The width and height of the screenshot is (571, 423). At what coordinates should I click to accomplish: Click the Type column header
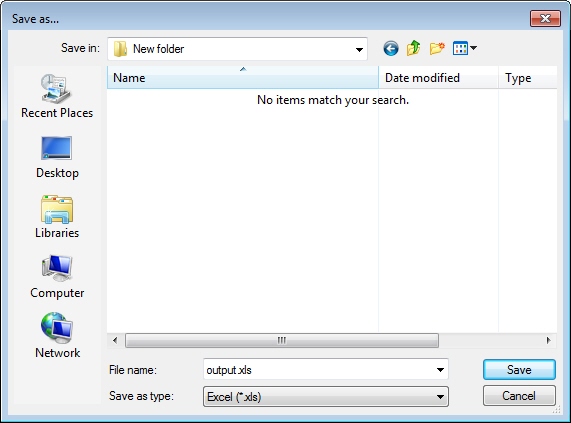pos(528,78)
